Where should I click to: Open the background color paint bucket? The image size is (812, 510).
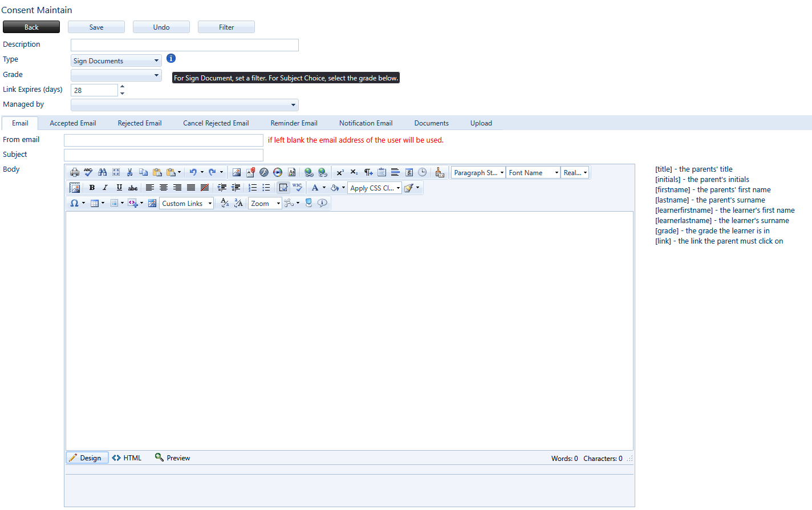click(x=335, y=188)
